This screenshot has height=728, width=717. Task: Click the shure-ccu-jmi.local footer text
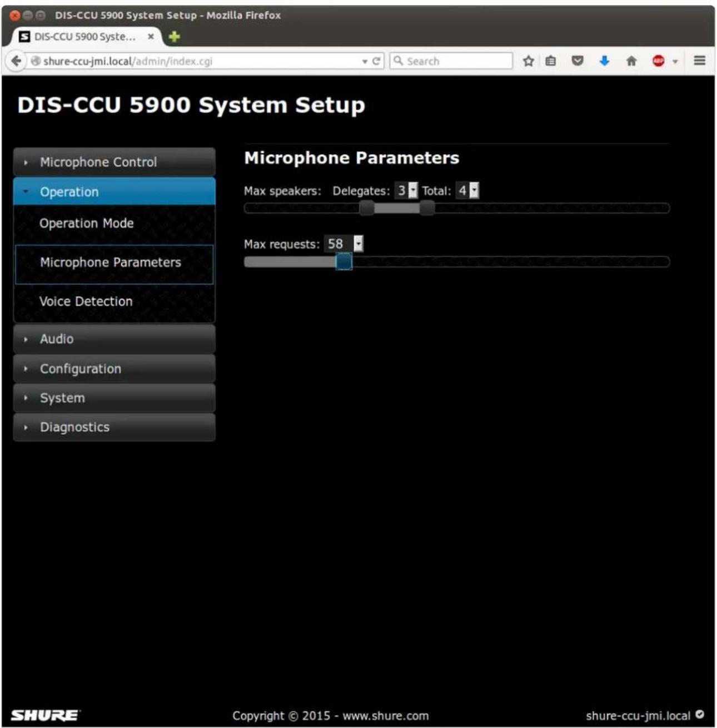tap(638, 716)
